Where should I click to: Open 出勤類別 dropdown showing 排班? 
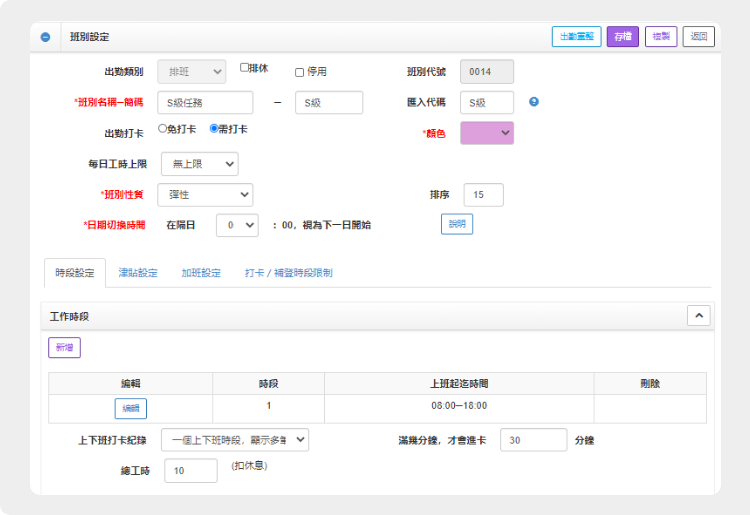[191, 72]
